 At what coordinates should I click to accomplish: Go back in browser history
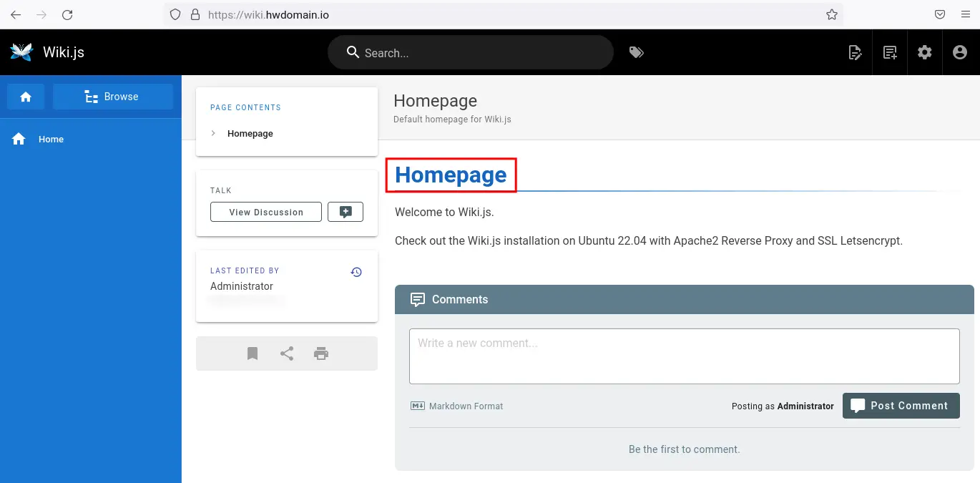(x=16, y=14)
